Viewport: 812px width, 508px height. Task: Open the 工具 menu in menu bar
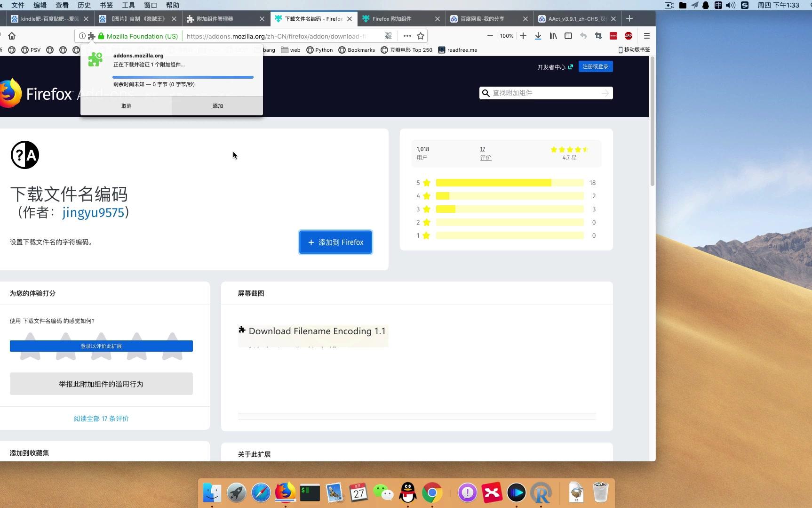tap(128, 5)
